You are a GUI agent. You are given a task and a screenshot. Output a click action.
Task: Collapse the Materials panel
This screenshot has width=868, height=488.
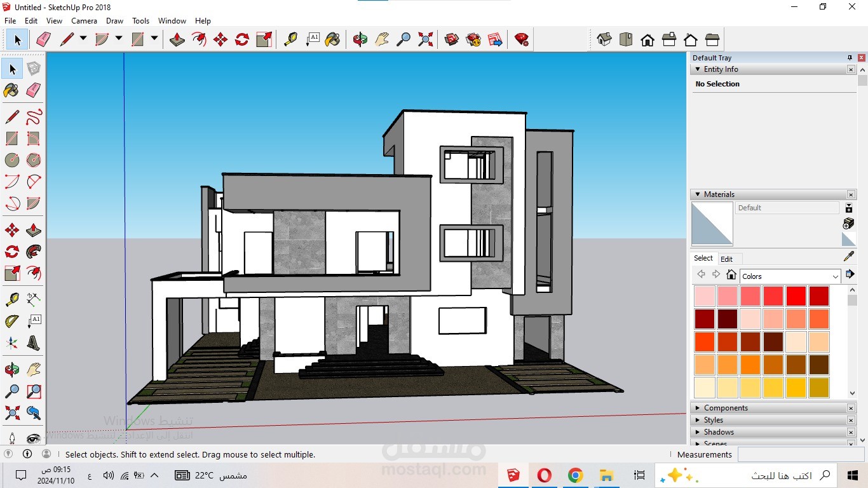(698, 194)
